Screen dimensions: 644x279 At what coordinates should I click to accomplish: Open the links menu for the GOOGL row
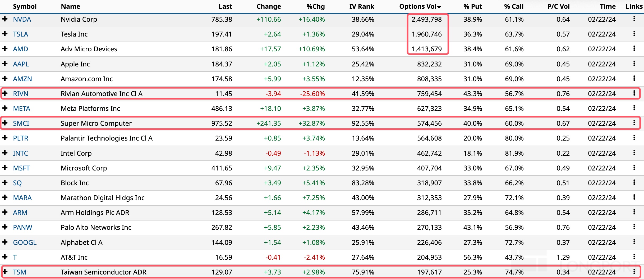point(634,242)
